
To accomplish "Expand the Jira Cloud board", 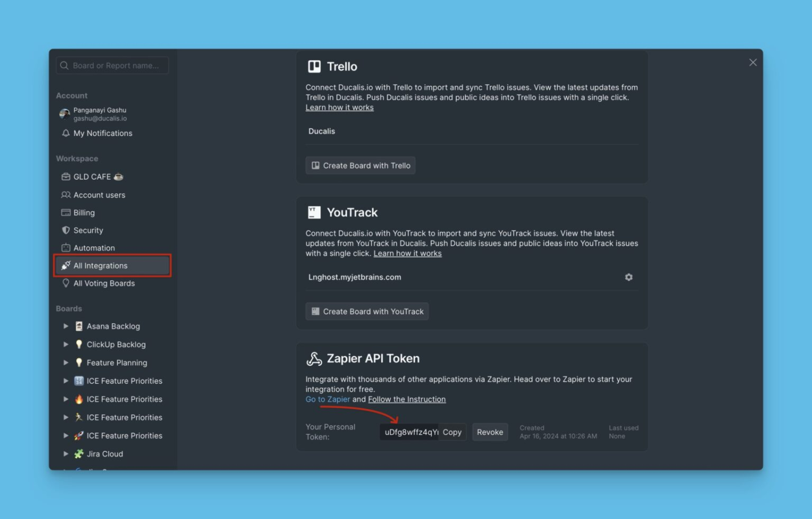I will 66,454.
